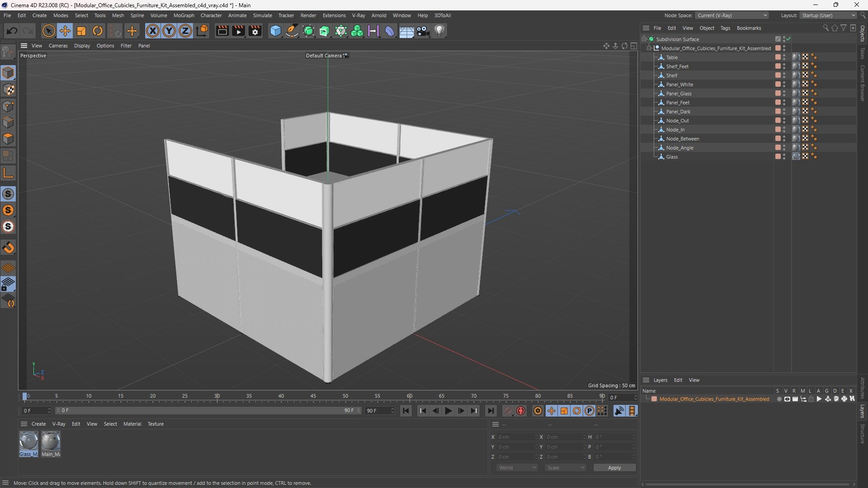Open viewport Cameras menu

[58, 46]
